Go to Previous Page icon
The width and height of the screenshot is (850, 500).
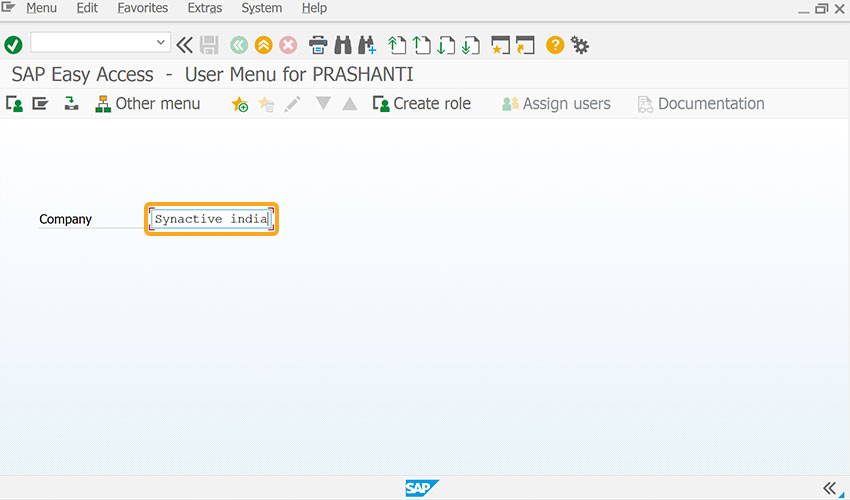[x=422, y=45]
